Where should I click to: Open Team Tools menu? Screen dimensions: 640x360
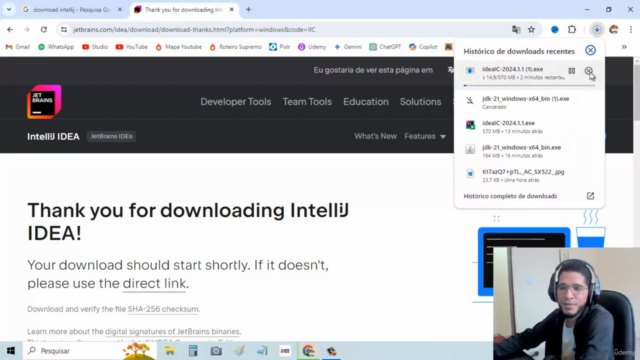pos(307,102)
